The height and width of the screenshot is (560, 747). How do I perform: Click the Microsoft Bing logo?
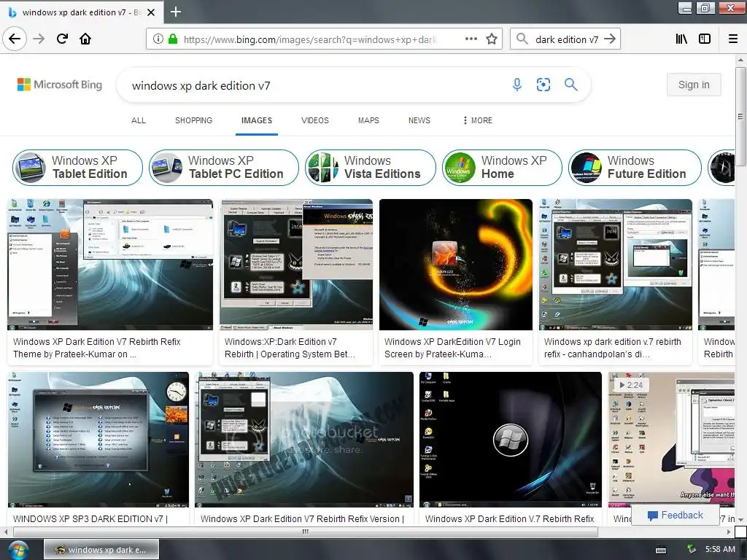(60, 85)
